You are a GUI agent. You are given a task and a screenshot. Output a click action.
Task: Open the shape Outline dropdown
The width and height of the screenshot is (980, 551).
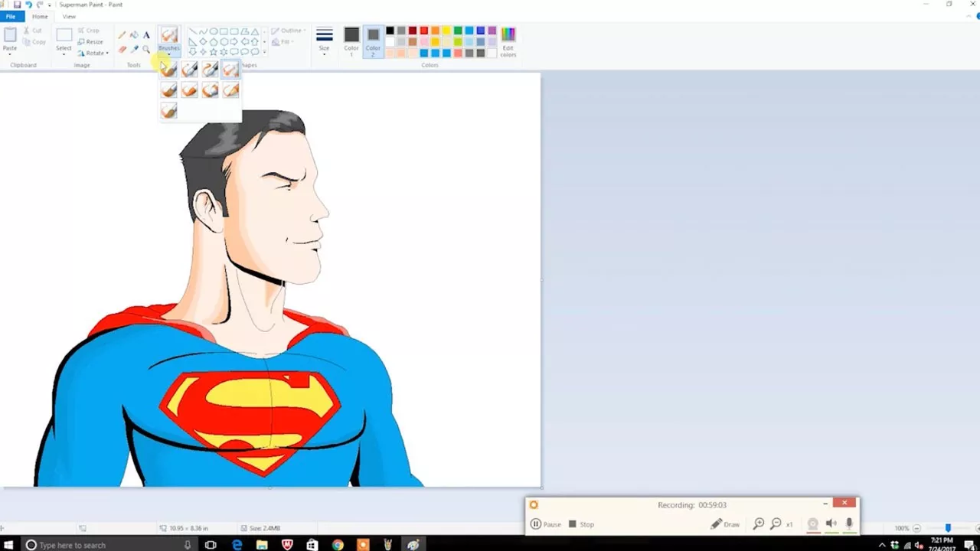coord(290,31)
